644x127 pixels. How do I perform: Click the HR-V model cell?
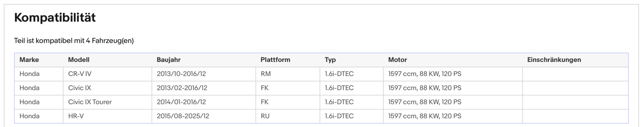tap(108, 116)
